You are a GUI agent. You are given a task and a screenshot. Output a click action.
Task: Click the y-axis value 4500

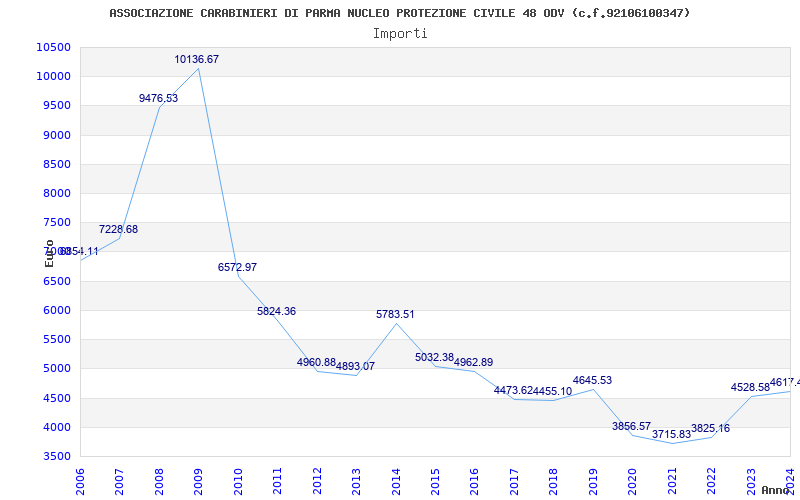[x=56, y=398]
